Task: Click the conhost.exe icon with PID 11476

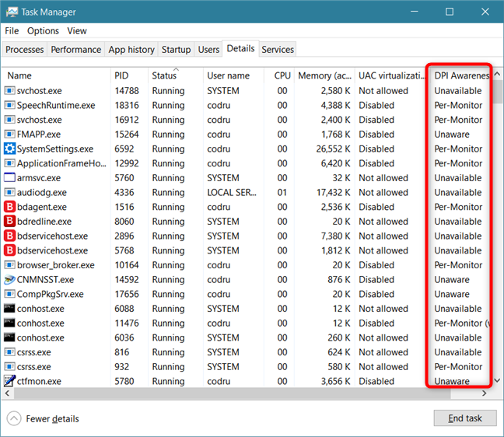Action: point(9,323)
